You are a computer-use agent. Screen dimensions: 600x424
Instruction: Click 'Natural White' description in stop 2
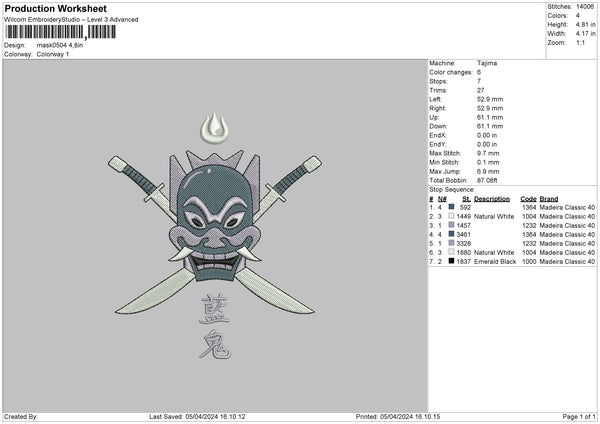coord(494,217)
